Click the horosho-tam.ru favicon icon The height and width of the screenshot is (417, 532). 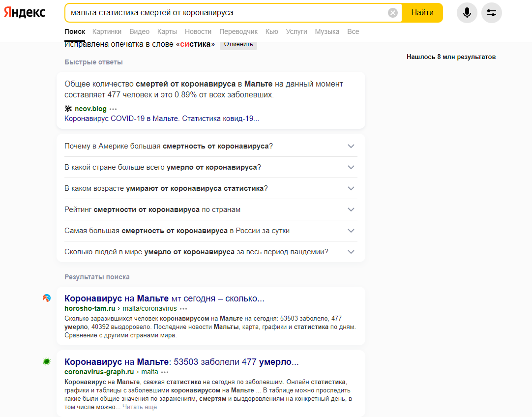click(47, 298)
